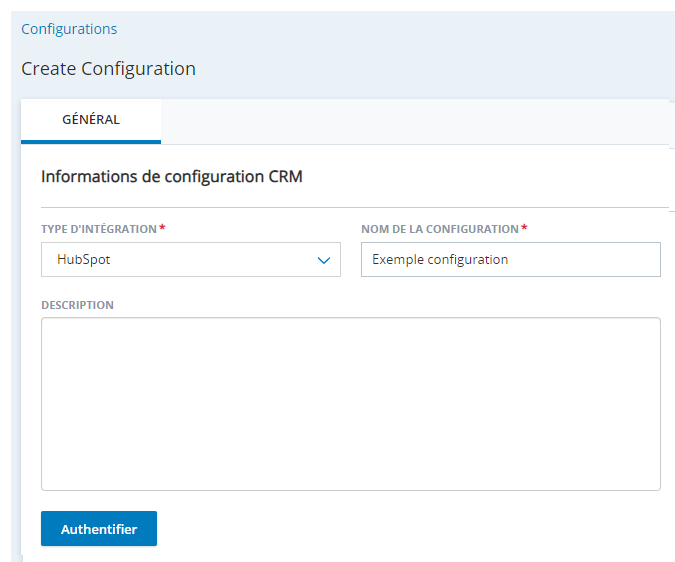Viewport: 675px width, 562px height.
Task: Click the Create Configuration heading
Action: pyautogui.click(x=108, y=69)
